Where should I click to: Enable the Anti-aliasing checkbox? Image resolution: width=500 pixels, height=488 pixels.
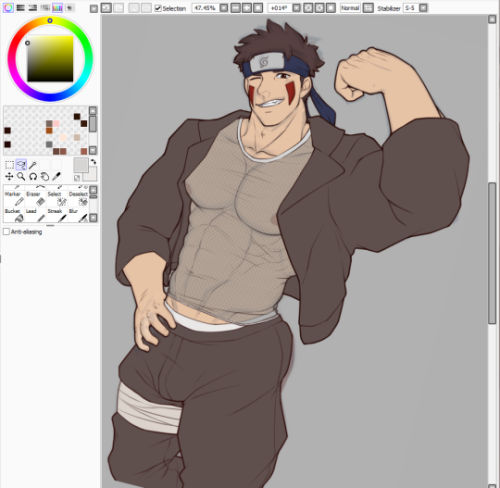point(6,231)
